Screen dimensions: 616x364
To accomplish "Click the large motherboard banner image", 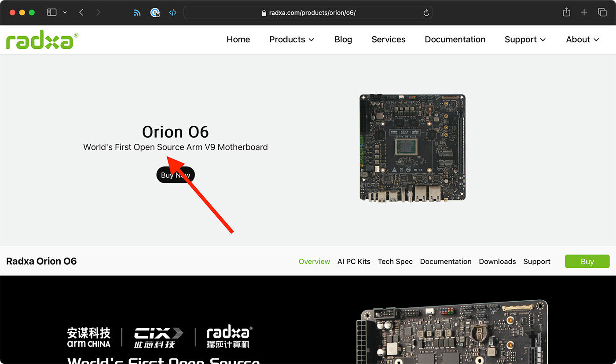I will tap(453, 332).
